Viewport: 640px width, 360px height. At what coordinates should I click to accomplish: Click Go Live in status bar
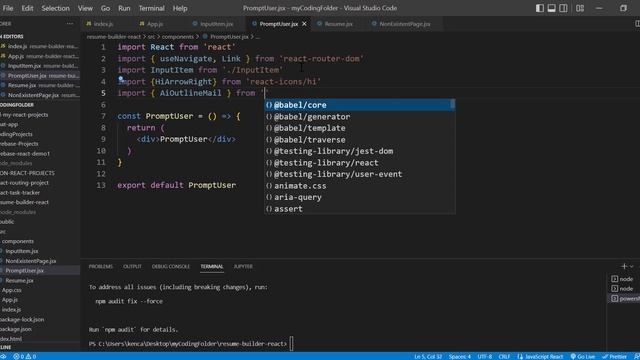tap(582, 356)
